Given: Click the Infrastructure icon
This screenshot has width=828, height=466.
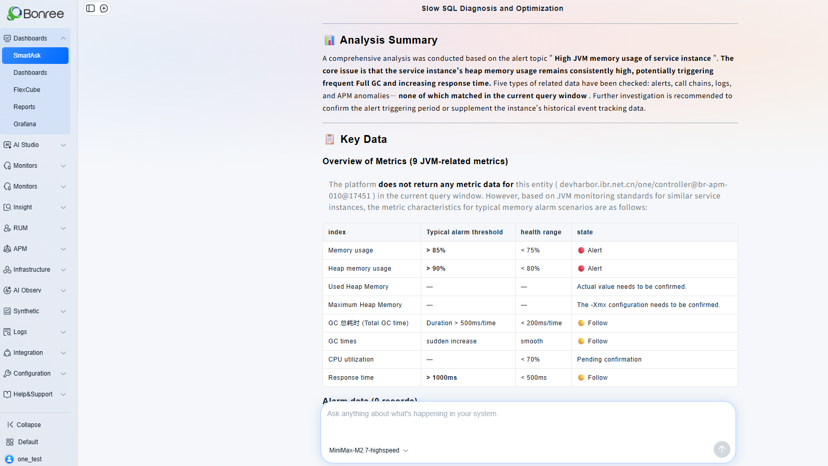Looking at the screenshot, I should [x=7, y=269].
